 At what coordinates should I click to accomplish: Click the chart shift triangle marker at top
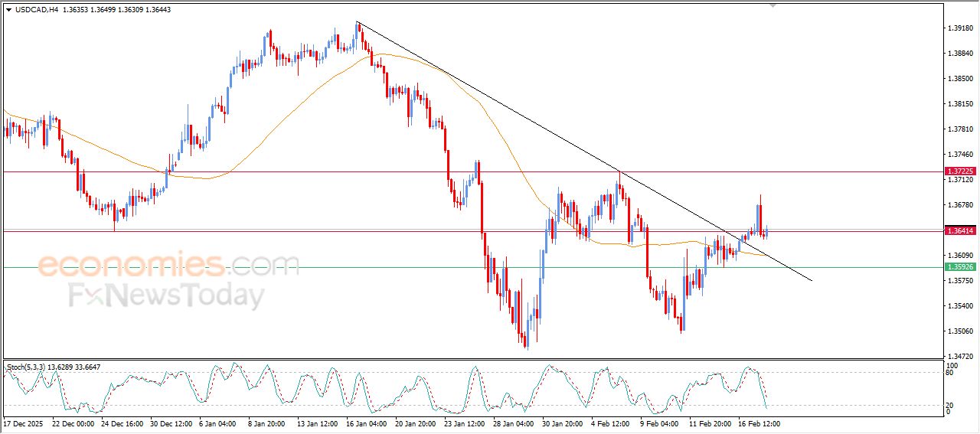(x=774, y=5)
